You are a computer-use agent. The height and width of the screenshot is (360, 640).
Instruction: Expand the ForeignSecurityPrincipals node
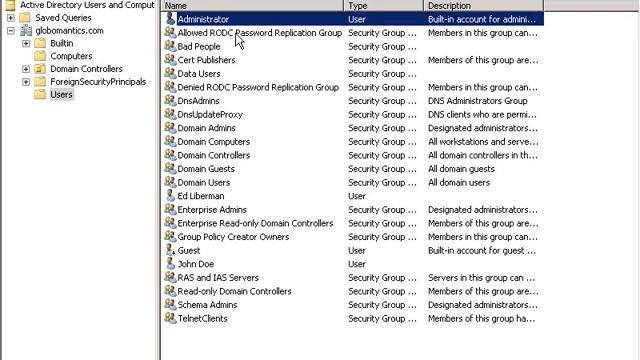[x=26, y=82]
